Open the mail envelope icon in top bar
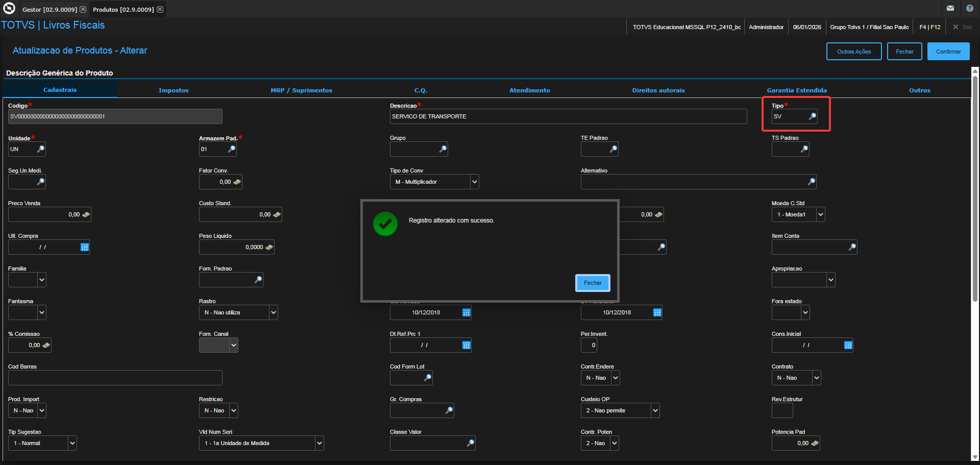The image size is (980, 465). pyautogui.click(x=950, y=8)
